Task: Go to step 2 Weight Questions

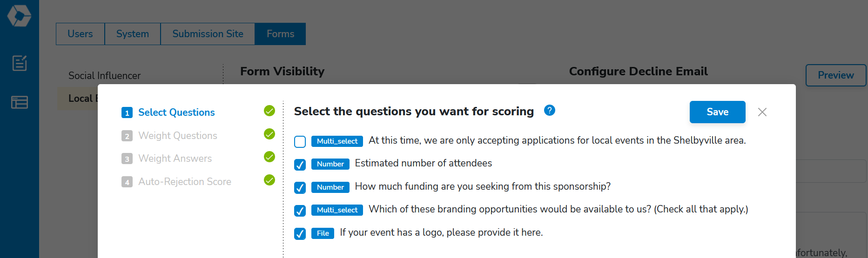Action: point(178,136)
